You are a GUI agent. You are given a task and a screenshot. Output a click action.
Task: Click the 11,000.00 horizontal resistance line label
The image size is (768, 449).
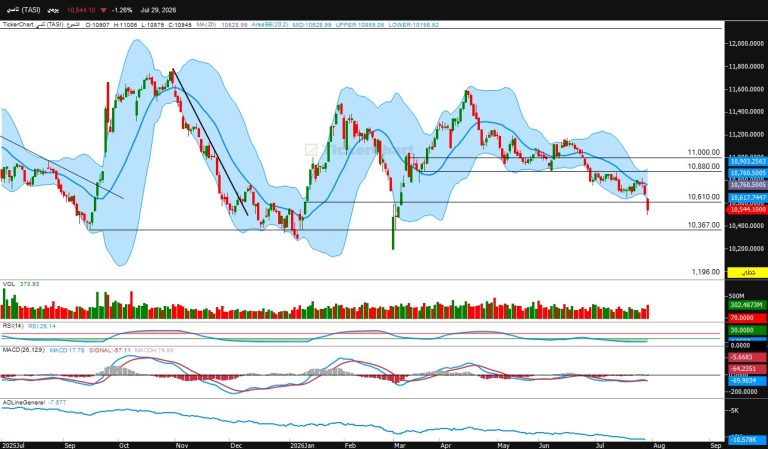[704, 153]
